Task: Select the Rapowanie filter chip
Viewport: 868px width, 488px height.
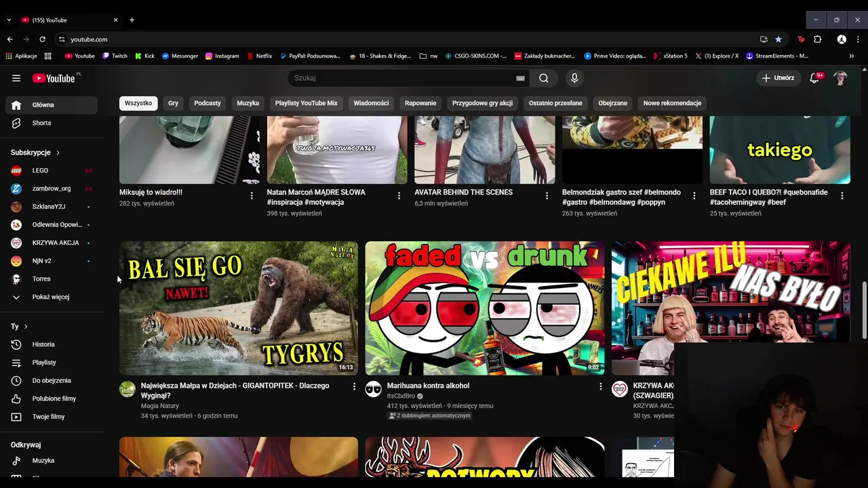Action: pyautogui.click(x=420, y=103)
